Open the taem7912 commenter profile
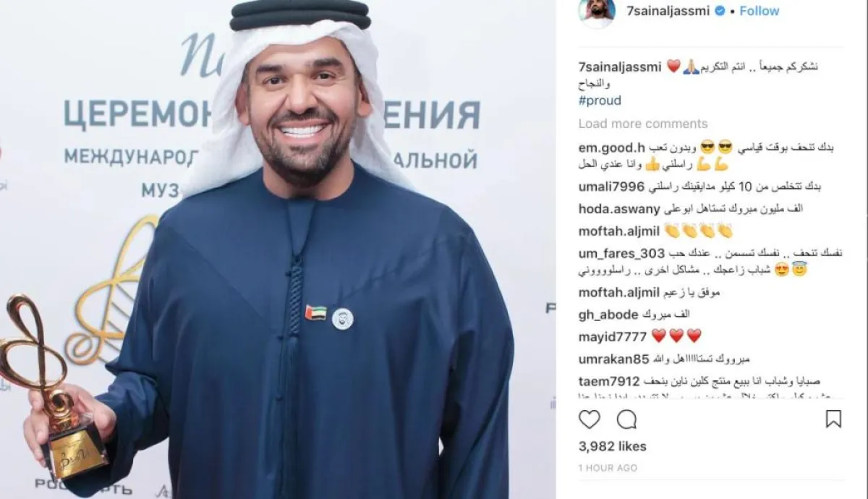This screenshot has height=499, width=868. click(x=609, y=381)
